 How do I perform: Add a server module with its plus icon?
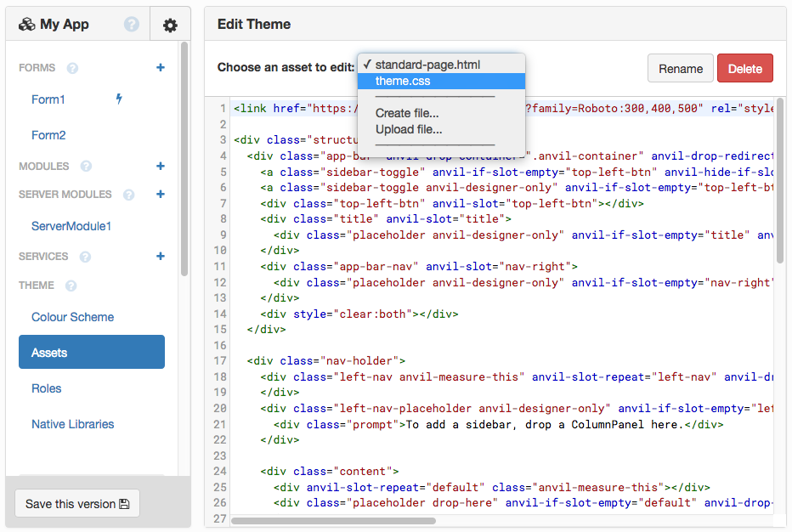coord(160,194)
